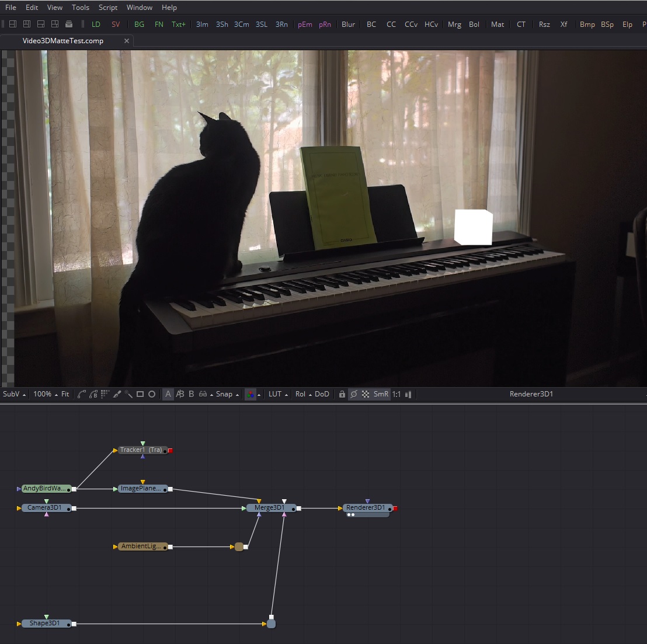Add an ImagePlane3D node with 3Im
This screenshot has height=644, width=647.
tap(202, 25)
